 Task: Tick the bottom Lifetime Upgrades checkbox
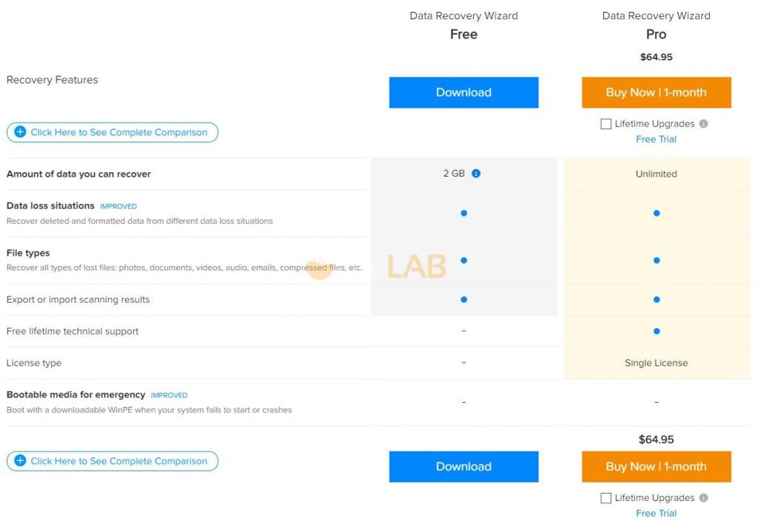coord(606,498)
